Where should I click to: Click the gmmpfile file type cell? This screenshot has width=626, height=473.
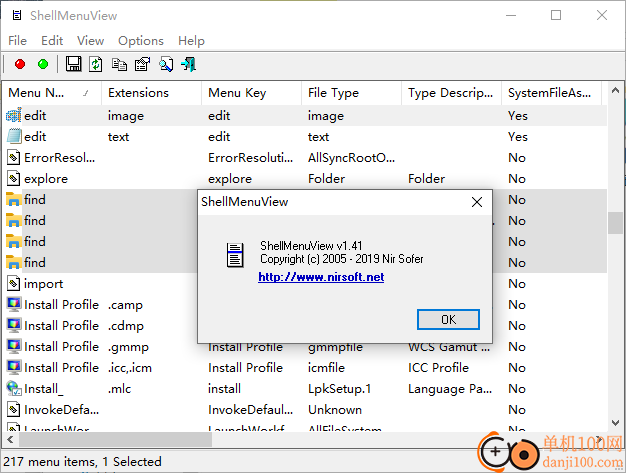[335, 347]
